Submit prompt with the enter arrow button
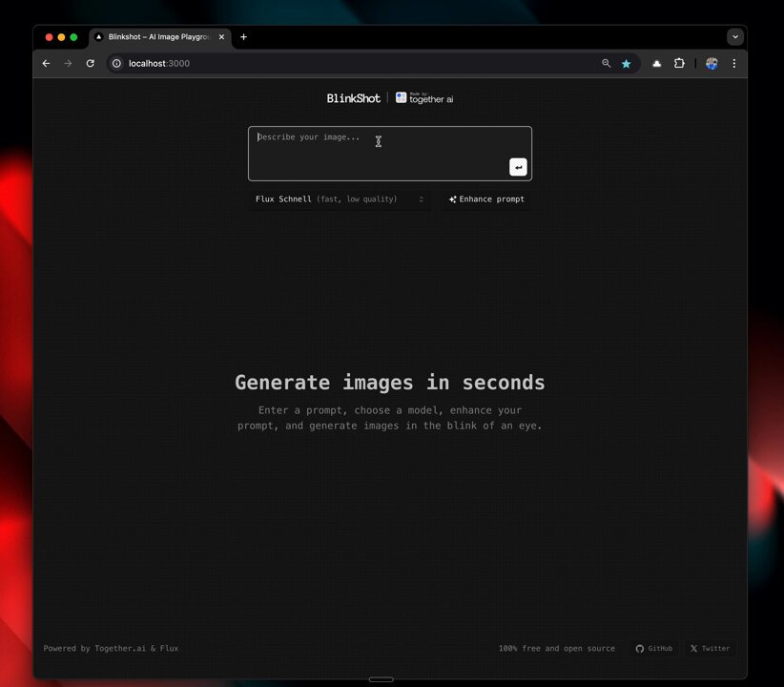 pos(518,167)
